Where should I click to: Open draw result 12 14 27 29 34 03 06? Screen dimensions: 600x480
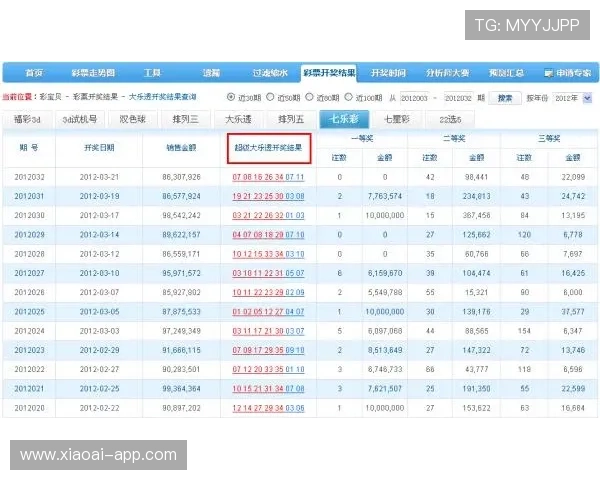[268, 408]
